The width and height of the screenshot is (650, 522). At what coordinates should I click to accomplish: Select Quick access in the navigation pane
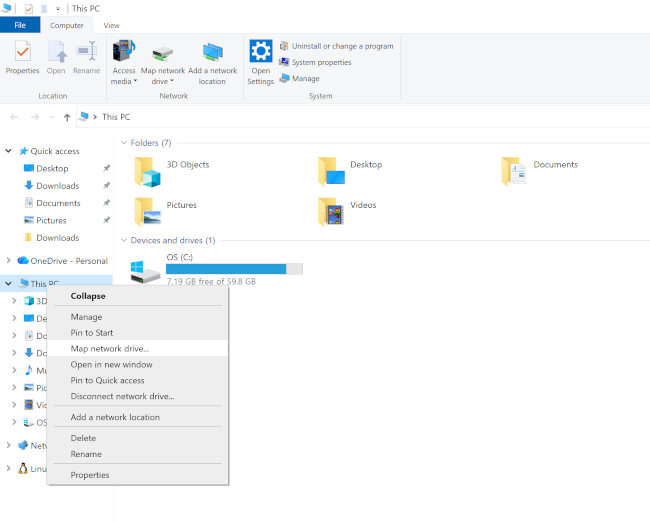(x=55, y=151)
